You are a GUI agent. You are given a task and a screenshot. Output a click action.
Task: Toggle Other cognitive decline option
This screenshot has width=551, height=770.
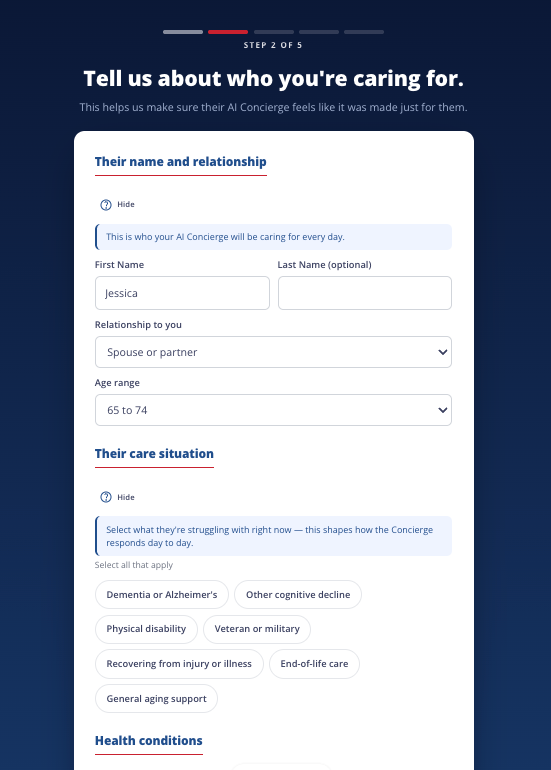(298, 595)
